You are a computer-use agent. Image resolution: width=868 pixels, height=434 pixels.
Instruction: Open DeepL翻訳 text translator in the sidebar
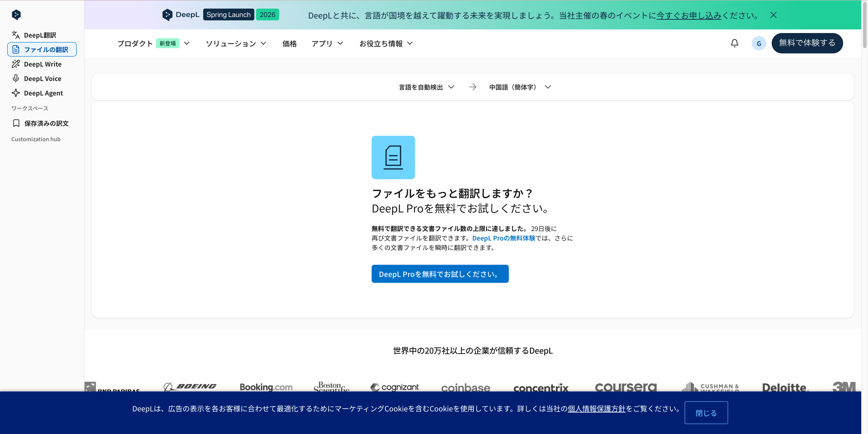pyautogui.click(x=39, y=35)
